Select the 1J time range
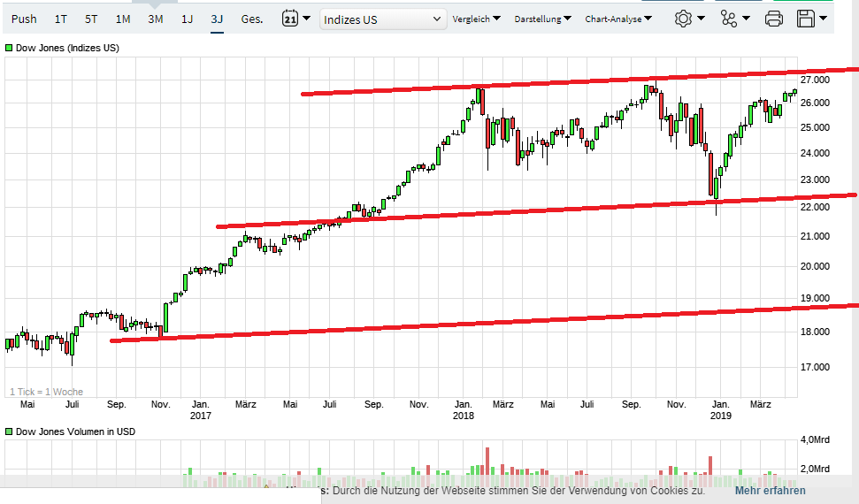Image resolution: width=859 pixels, height=504 pixels. click(x=188, y=19)
